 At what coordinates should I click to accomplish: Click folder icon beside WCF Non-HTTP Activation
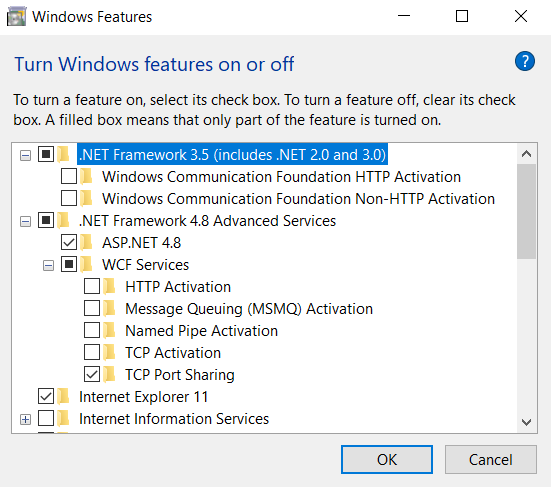point(86,199)
